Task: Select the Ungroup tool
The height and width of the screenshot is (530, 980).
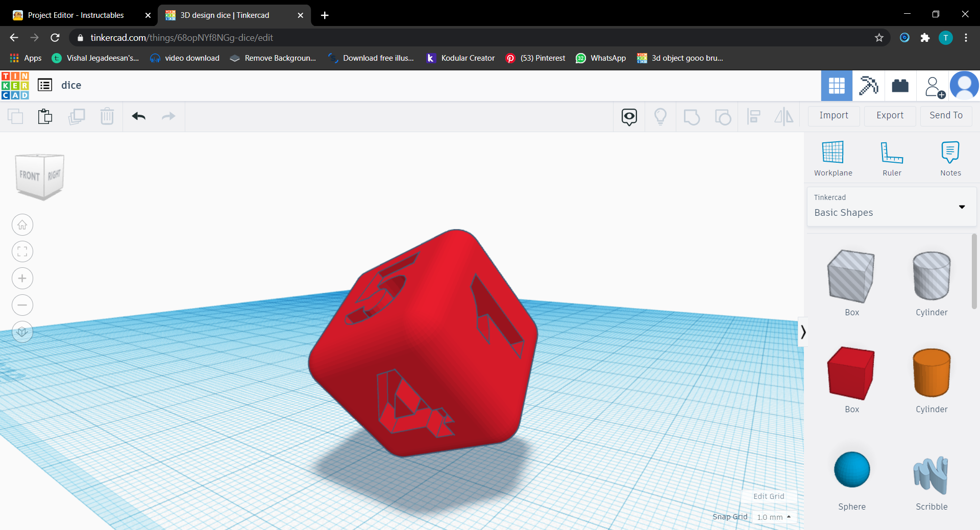Action: pyautogui.click(x=723, y=116)
